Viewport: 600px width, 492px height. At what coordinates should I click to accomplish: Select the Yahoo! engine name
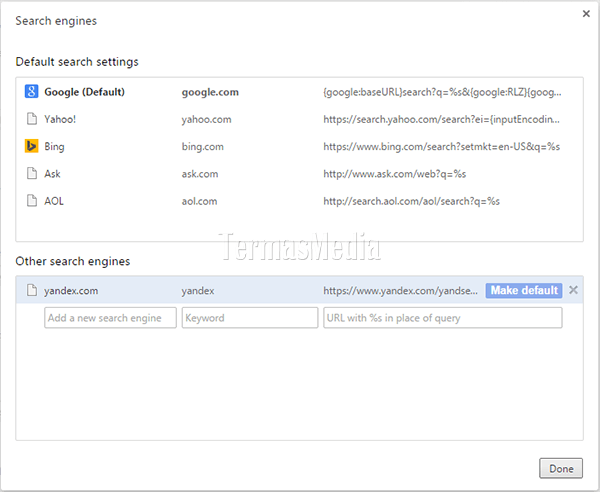coord(60,119)
